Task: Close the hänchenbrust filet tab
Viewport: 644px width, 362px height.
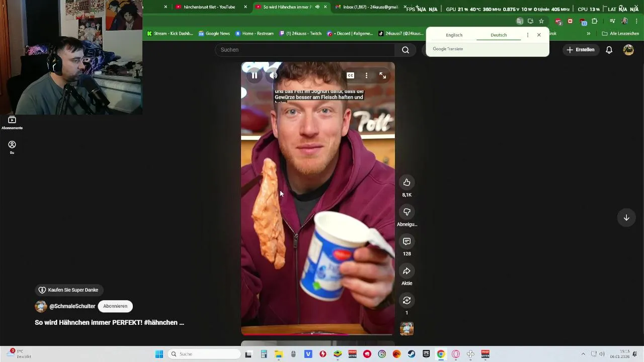Action: (x=246, y=7)
